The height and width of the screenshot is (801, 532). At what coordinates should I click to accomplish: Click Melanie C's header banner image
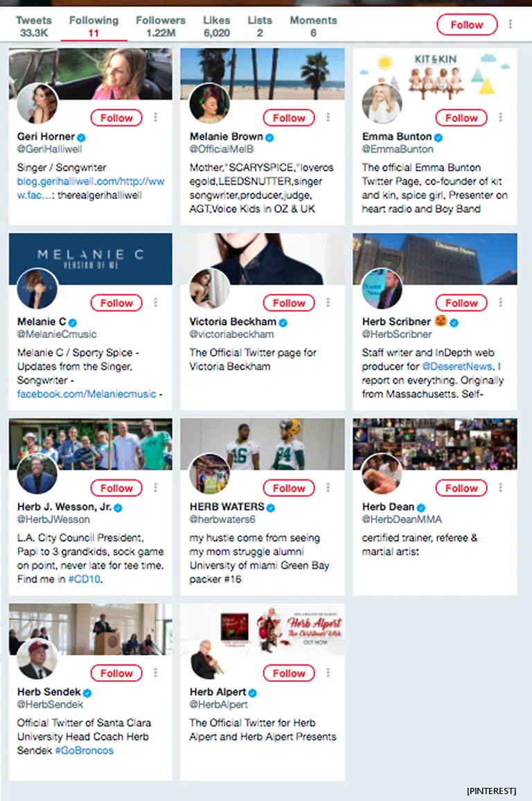[91, 258]
